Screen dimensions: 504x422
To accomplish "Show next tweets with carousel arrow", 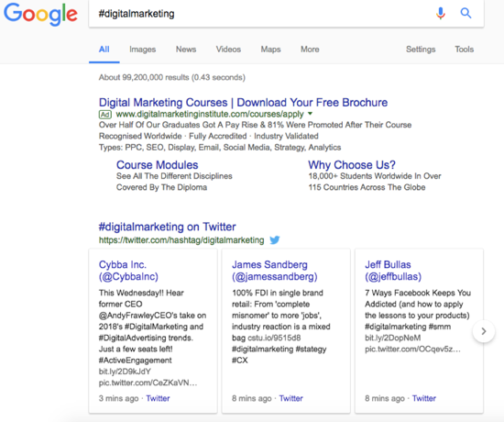I will [x=484, y=331].
